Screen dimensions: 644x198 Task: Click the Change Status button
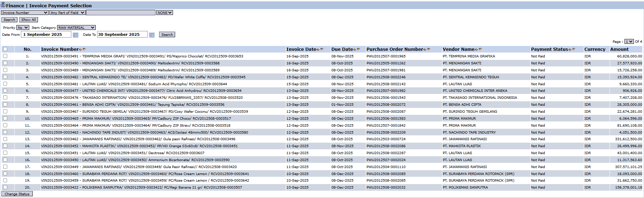coord(17,194)
